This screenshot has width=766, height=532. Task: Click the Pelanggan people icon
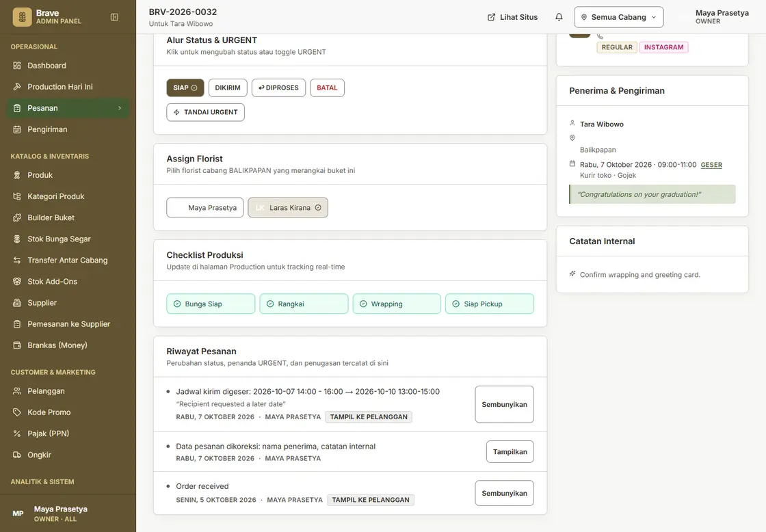(17, 391)
